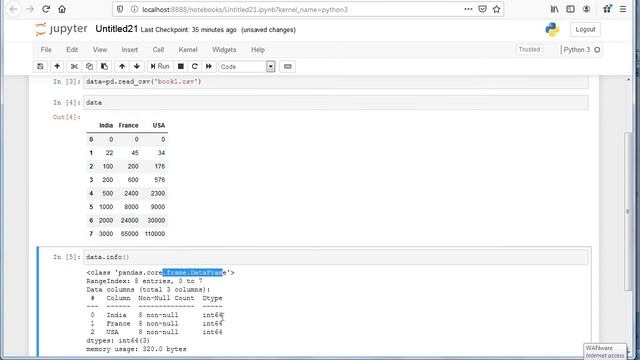Copy selected cells
640x360 pixels.
click(x=89, y=67)
